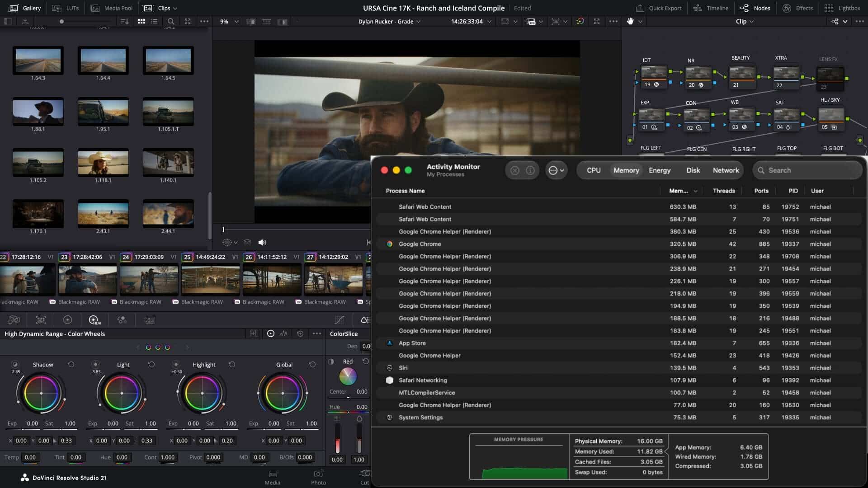Toggle the LUTs panel
Screen dimensions: 868x488
66,8
